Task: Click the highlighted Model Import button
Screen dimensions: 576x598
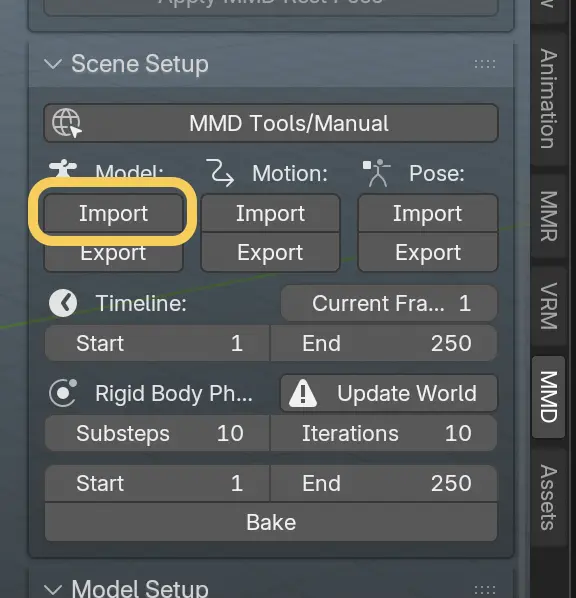Action: coord(113,213)
